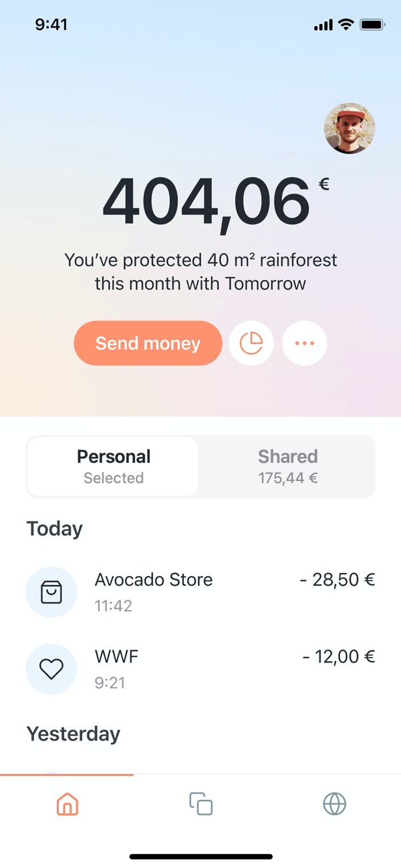Tap the heart icon beside WWF
The image size is (401, 868).
51,669
